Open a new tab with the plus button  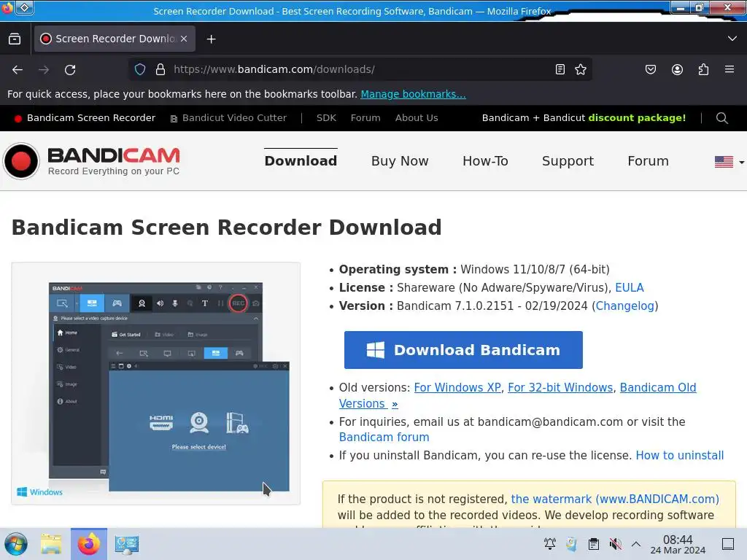click(211, 39)
